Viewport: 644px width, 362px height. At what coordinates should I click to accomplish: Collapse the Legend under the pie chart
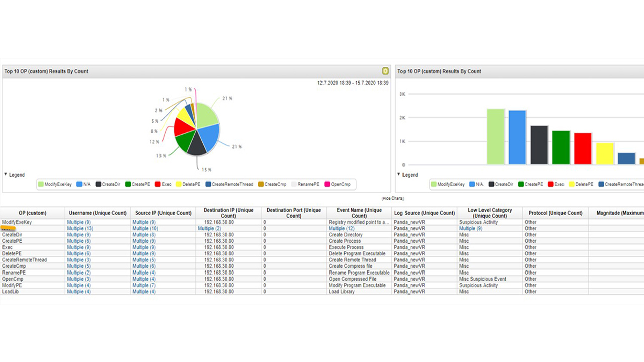6,174
